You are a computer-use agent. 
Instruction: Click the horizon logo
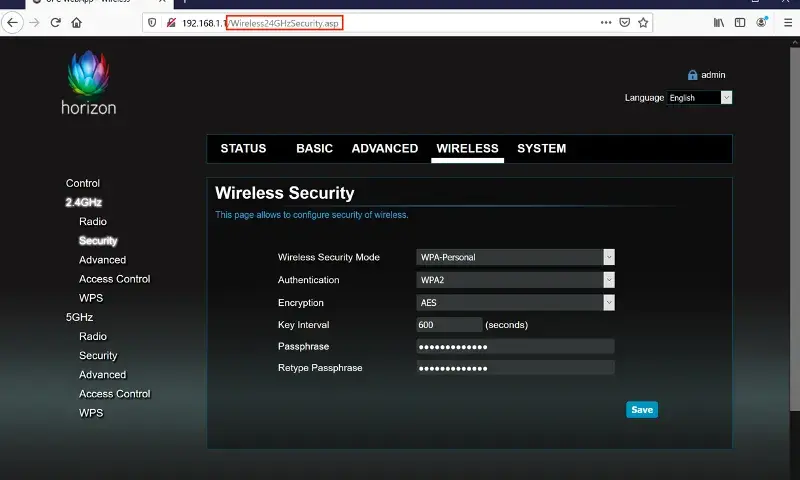[x=89, y=83]
